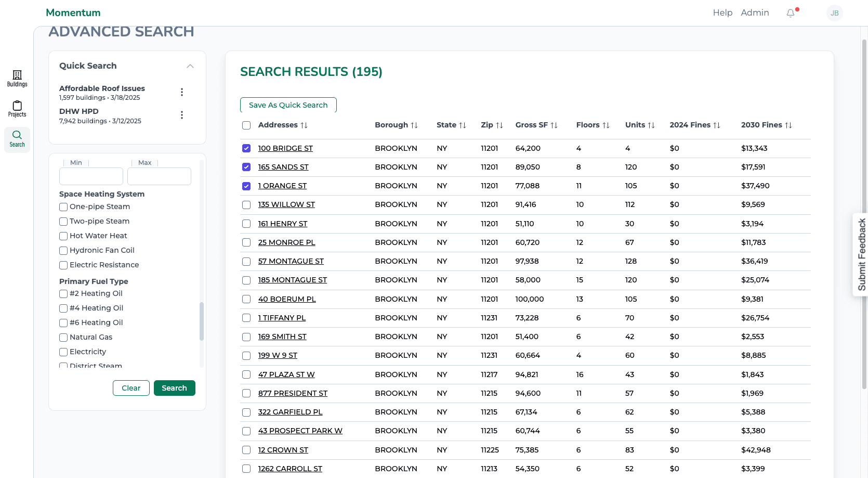Open the Buildings sidebar icon
The height and width of the screenshot is (478, 868).
[17, 79]
